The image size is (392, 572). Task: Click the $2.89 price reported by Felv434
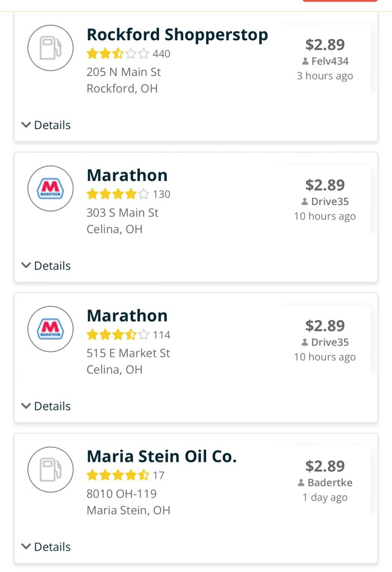pos(325,45)
